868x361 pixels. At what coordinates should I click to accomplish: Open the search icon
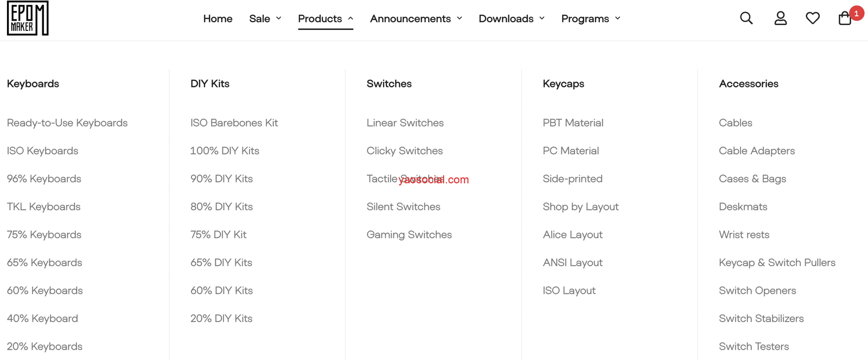[746, 18]
